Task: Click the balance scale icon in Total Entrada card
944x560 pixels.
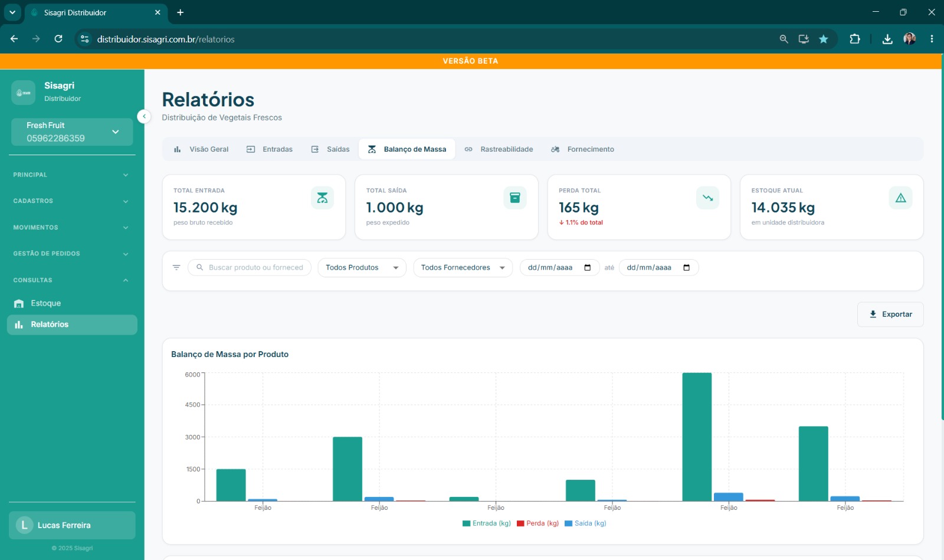Action: coord(322,198)
